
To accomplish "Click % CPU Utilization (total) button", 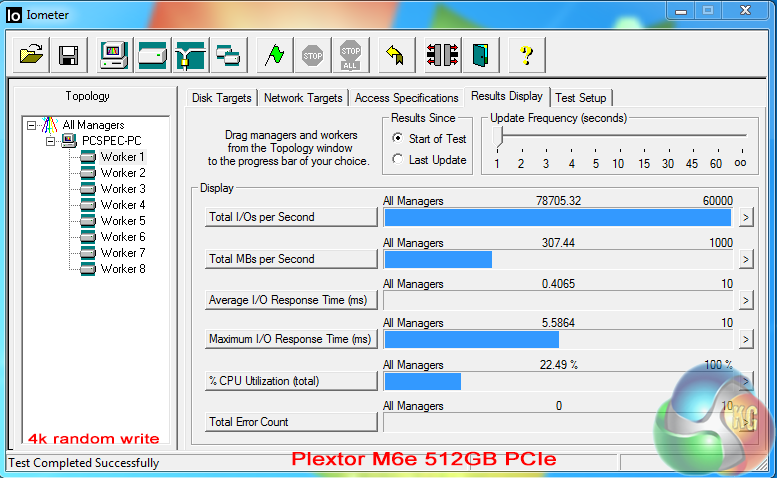I will tap(291, 381).
